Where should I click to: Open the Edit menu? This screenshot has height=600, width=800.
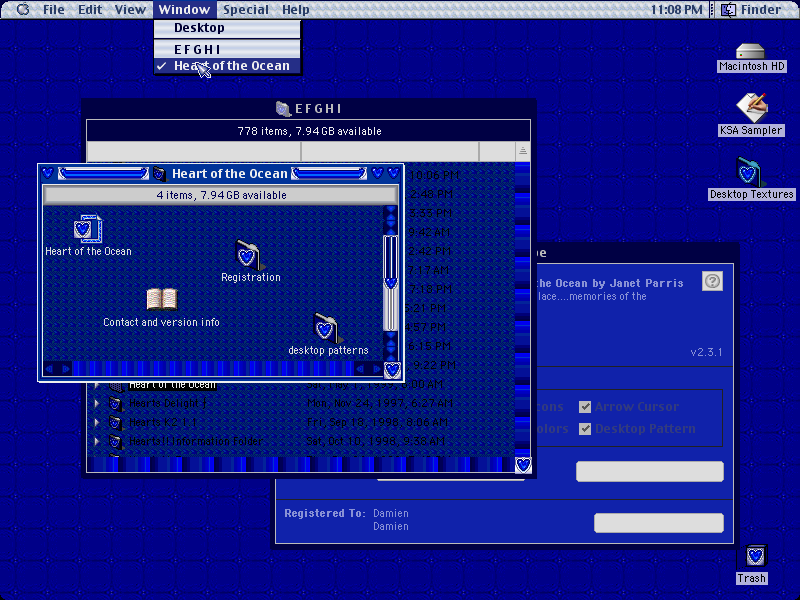(x=90, y=9)
